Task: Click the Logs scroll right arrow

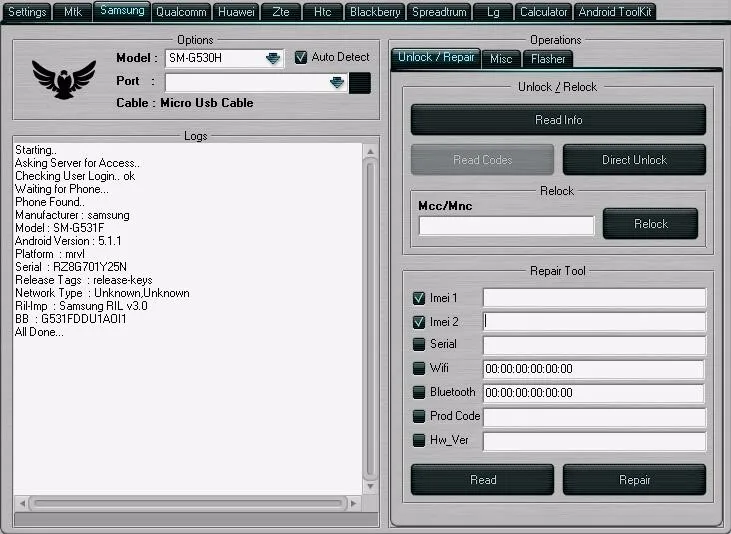Action: coord(353,503)
